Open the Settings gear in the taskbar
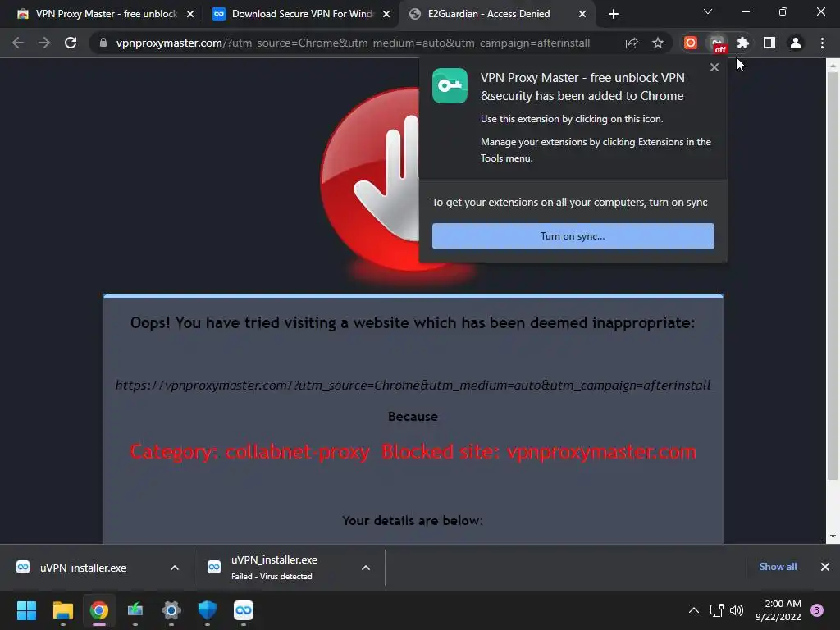 click(171, 610)
